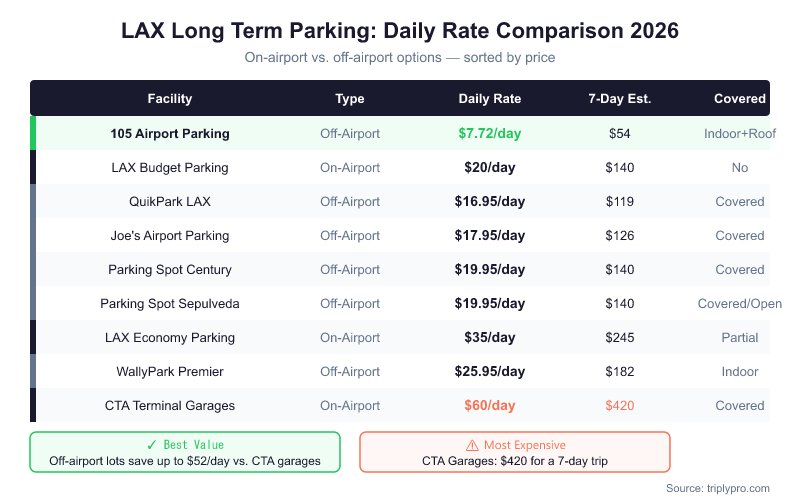800x500 pixels.
Task: Select the Facility column header
Action: pyautogui.click(x=170, y=99)
